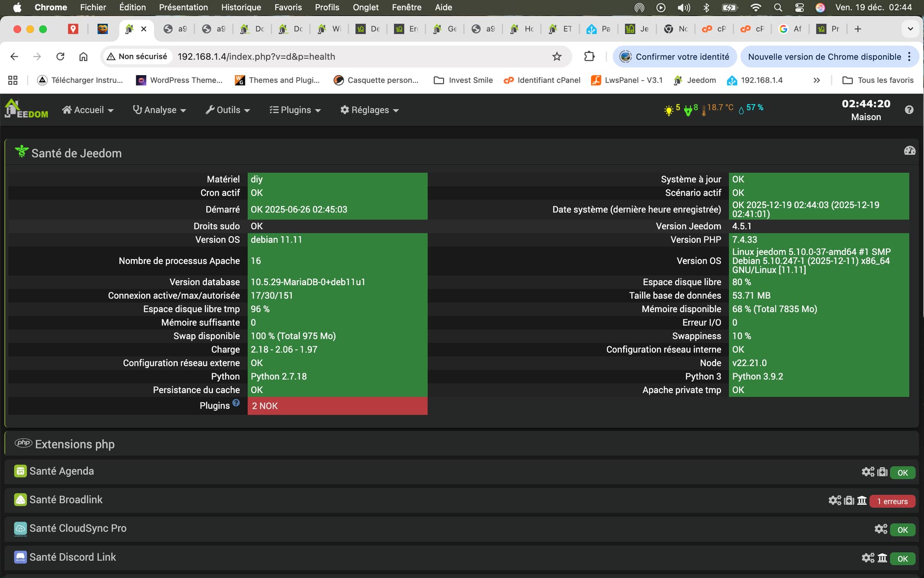Click Santé Agenda medkit dependency icon

pos(882,472)
